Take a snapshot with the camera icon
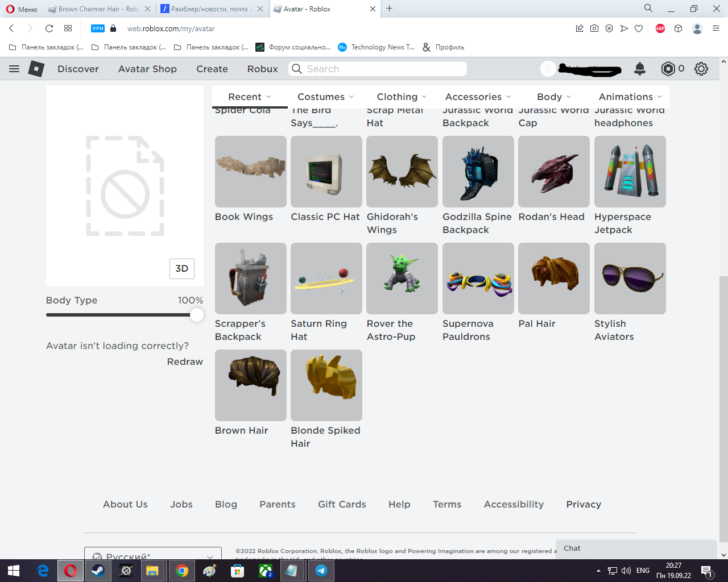The width and height of the screenshot is (728, 582). click(594, 28)
